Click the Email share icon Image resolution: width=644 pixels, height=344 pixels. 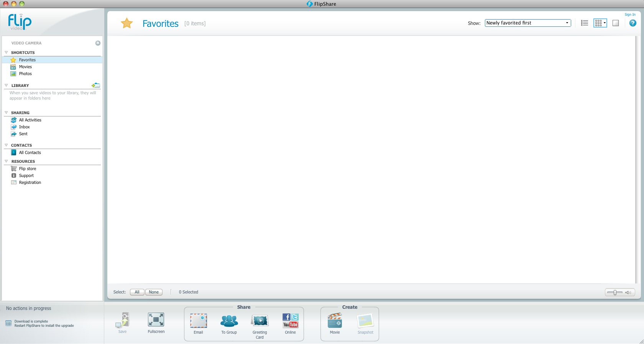[x=198, y=321]
